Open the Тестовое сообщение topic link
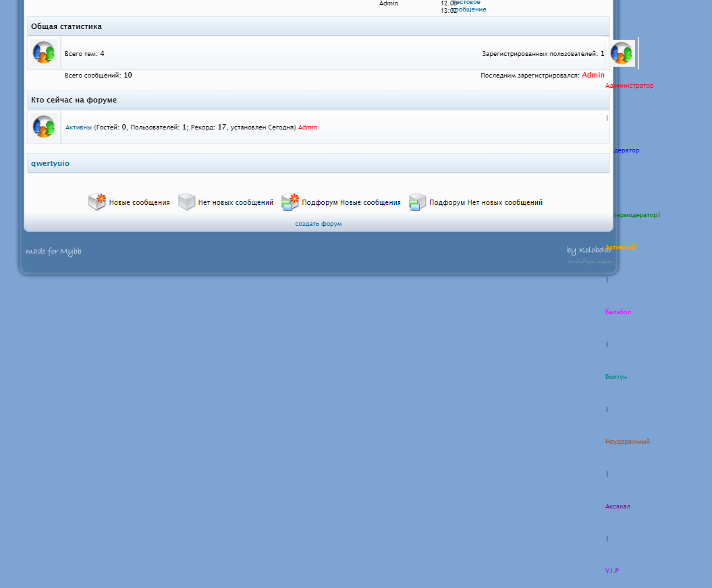 point(469,6)
